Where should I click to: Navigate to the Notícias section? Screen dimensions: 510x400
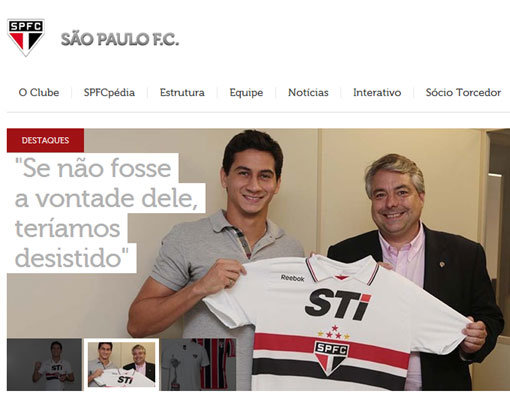coord(308,92)
